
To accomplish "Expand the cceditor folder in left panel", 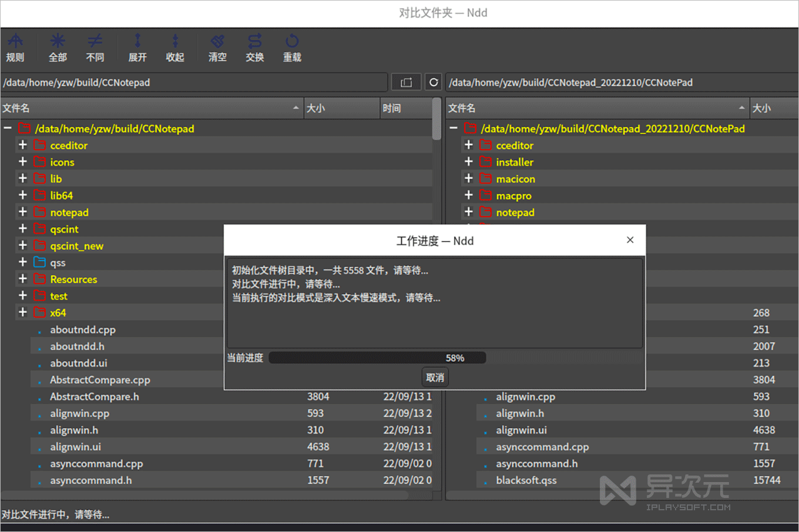I will [x=22, y=145].
